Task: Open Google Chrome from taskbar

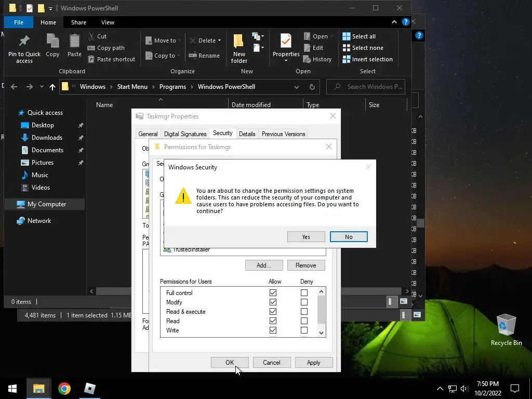Action: click(x=64, y=389)
